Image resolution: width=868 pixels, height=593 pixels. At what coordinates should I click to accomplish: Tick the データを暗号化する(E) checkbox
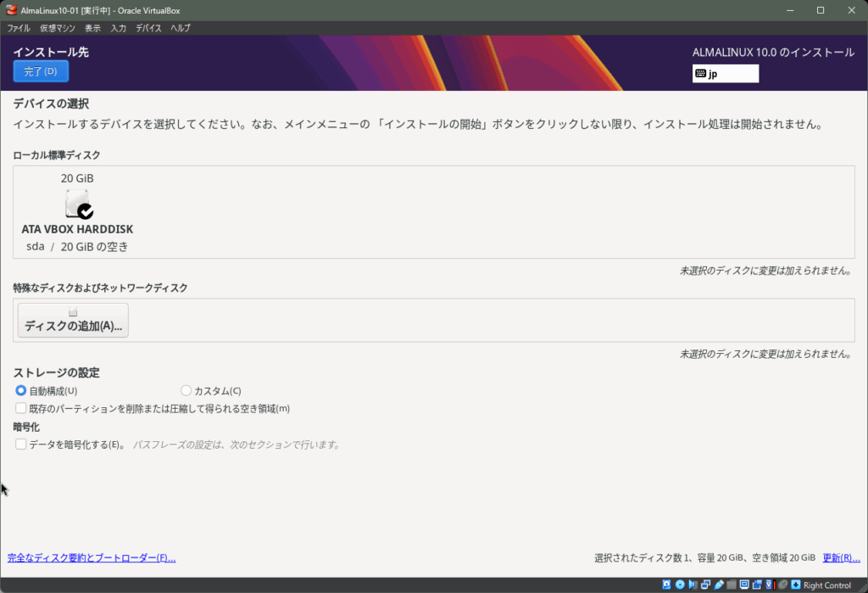pyautogui.click(x=20, y=445)
